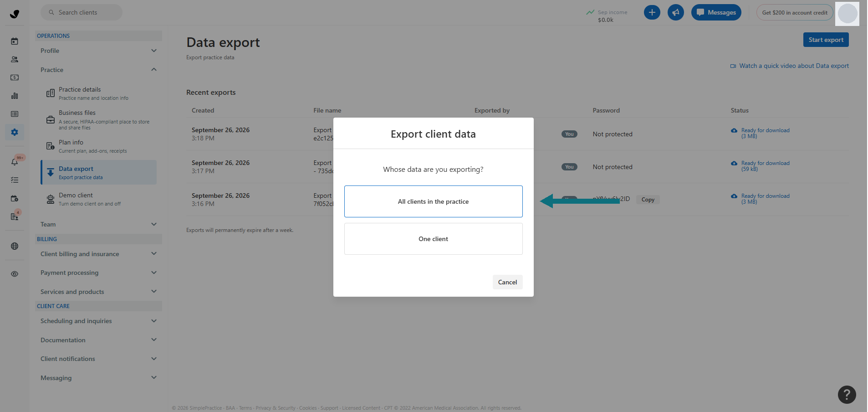Viewport: 868px width, 412px height.
Task: Watch quick video about Data export
Action: pyautogui.click(x=789, y=66)
